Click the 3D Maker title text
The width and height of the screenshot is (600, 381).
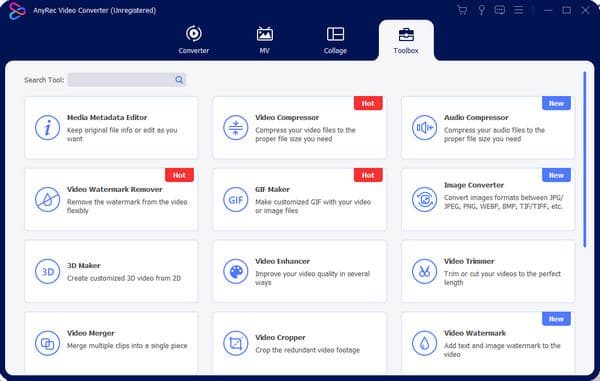(x=84, y=265)
